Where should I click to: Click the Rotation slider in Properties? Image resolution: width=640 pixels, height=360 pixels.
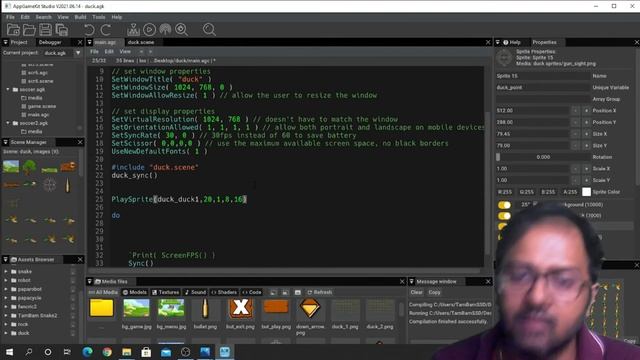(x=543, y=157)
